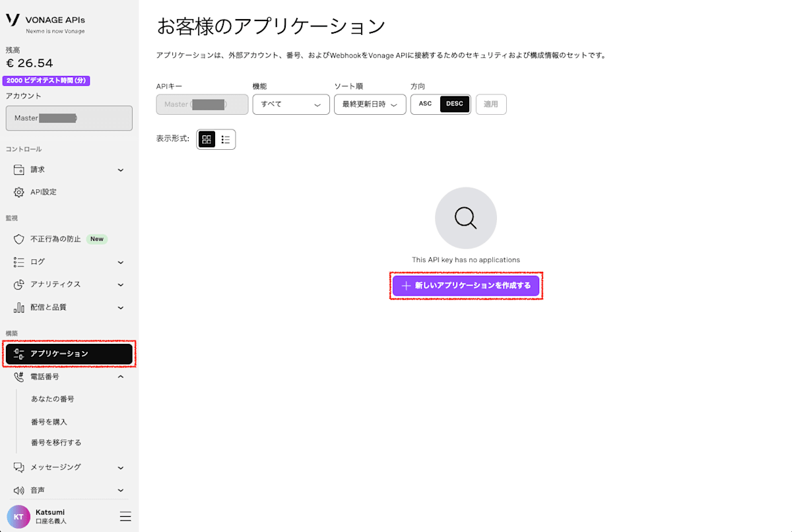
Task: Open the APIキー Master dropdown
Action: (202, 104)
